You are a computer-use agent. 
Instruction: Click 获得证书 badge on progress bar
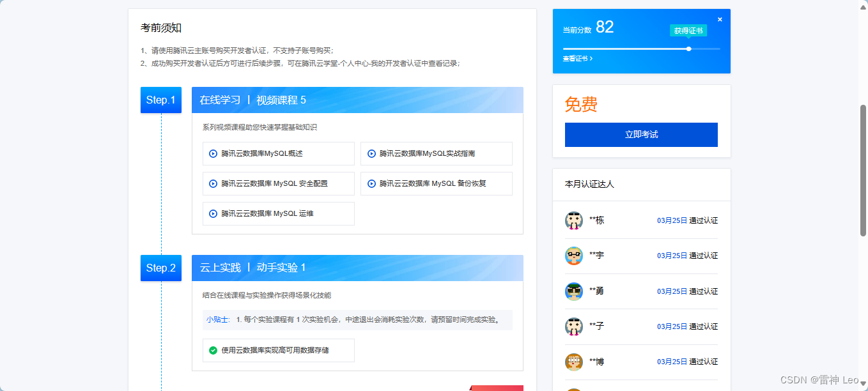point(688,31)
